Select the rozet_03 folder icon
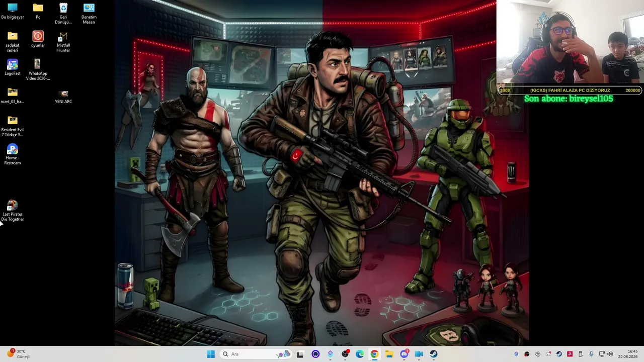The image size is (644, 362). [13, 96]
